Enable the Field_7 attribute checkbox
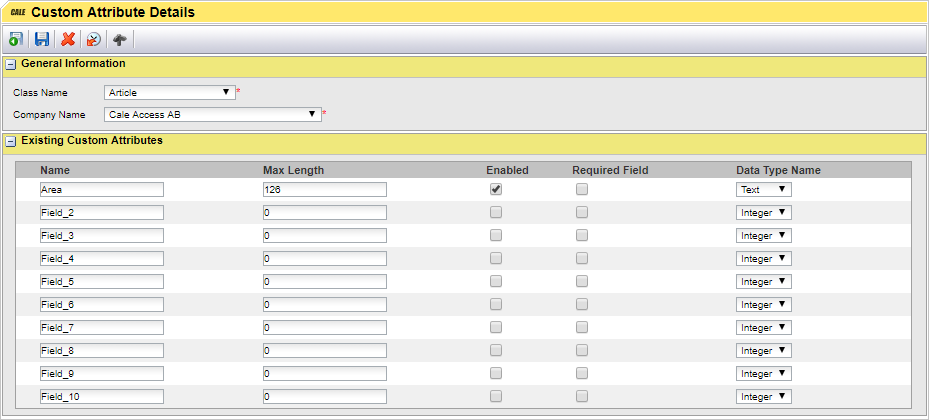This screenshot has width=929, height=420. [496, 327]
